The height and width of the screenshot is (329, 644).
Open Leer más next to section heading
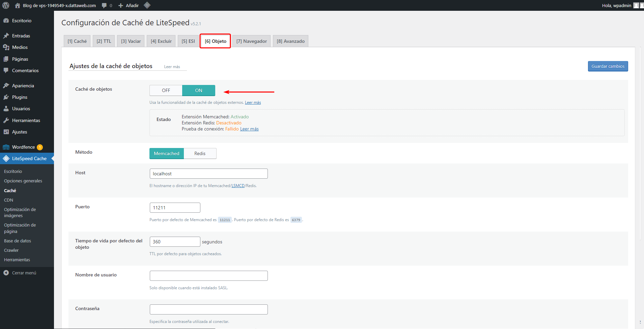[x=172, y=67]
